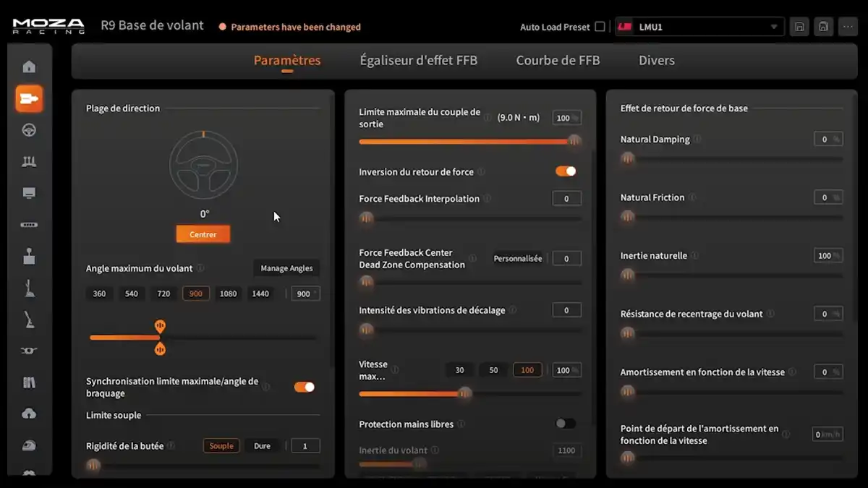Select the steering wheel icon in sidebar
The width and height of the screenshot is (868, 488).
29,130
